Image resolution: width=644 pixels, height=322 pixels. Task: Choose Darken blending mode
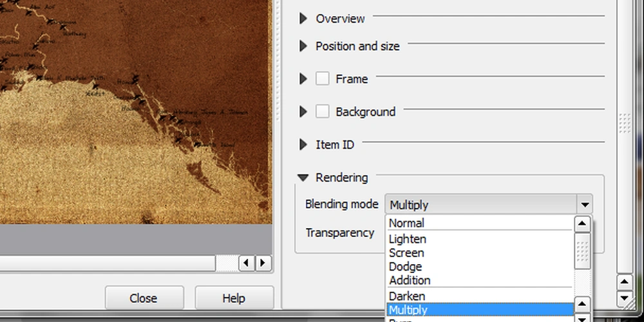click(x=480, y=296)
